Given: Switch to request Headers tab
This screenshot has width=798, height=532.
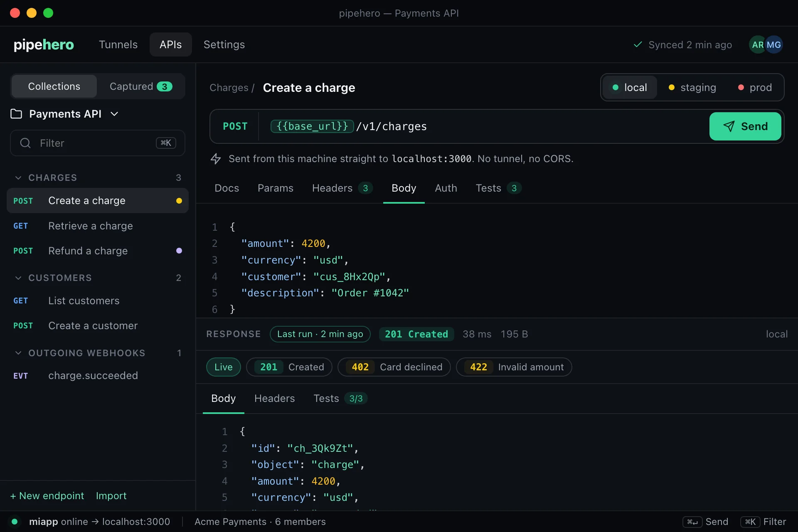Looking at the screenshot, I should coord(342,188).
